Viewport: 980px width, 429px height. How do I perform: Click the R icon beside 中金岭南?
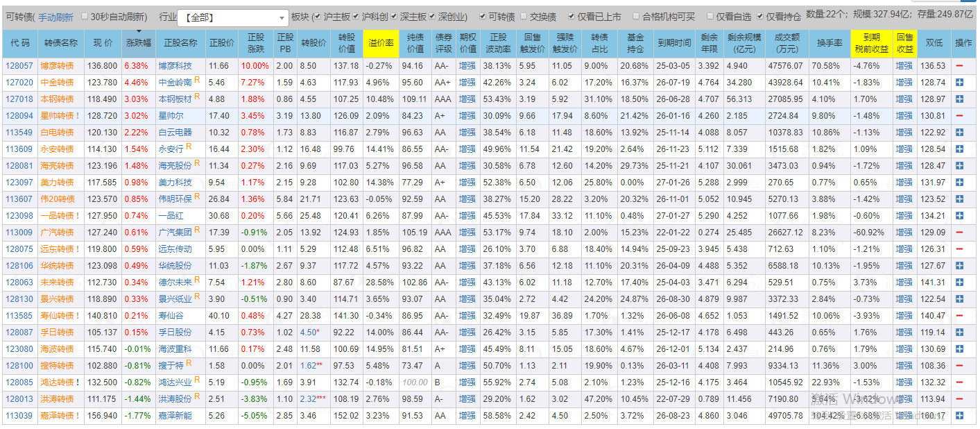click(197, 81)
